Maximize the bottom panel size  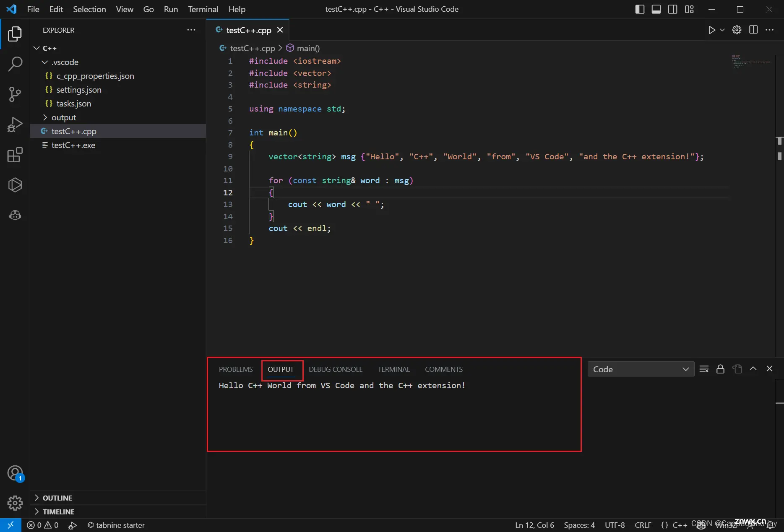(x=753, y=369)
